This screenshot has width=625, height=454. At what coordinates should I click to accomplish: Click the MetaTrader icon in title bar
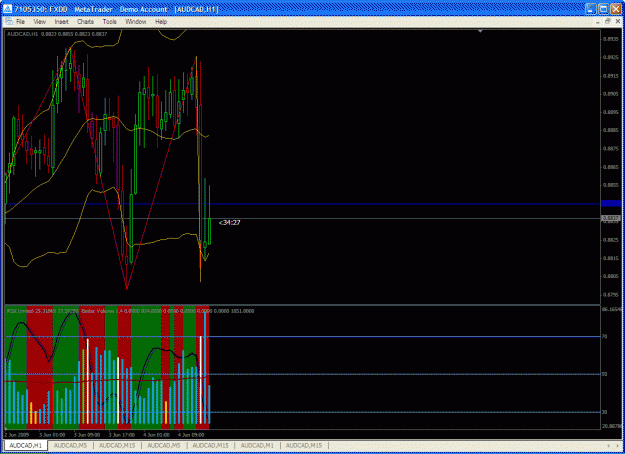coord(7,9)
